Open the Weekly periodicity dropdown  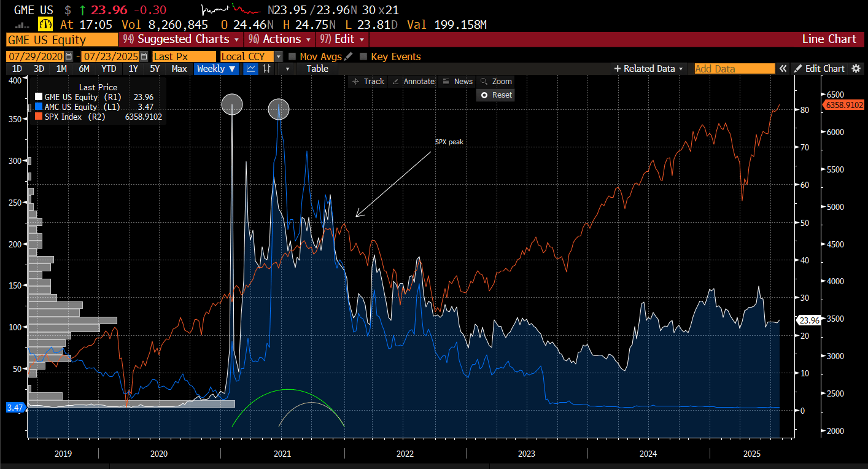pos(216,69)
